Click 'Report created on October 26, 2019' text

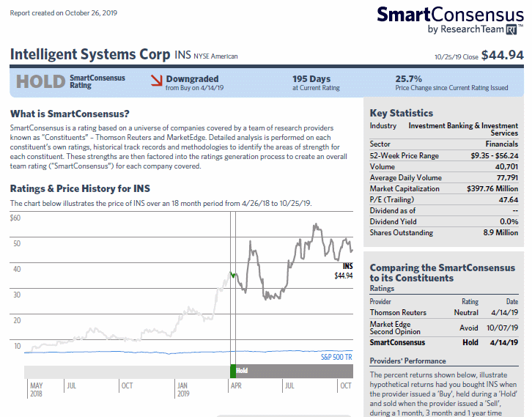[x=64, y=13]
